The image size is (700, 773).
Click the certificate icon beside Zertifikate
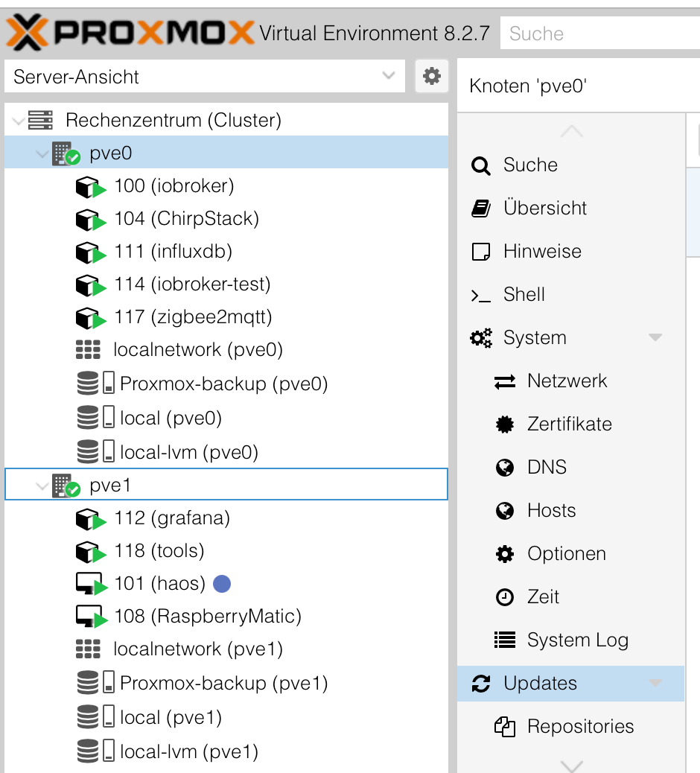point(505,424)
